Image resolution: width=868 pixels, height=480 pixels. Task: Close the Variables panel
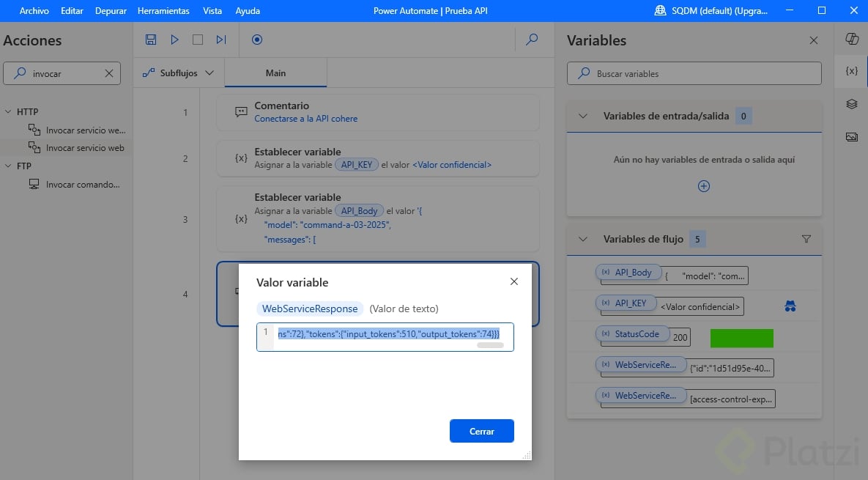[813, 40]
